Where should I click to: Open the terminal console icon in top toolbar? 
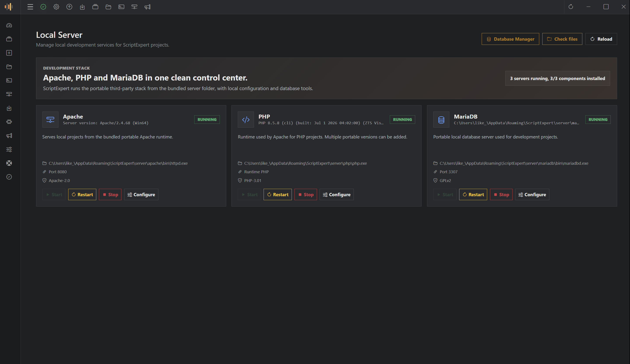click(121, 7)
